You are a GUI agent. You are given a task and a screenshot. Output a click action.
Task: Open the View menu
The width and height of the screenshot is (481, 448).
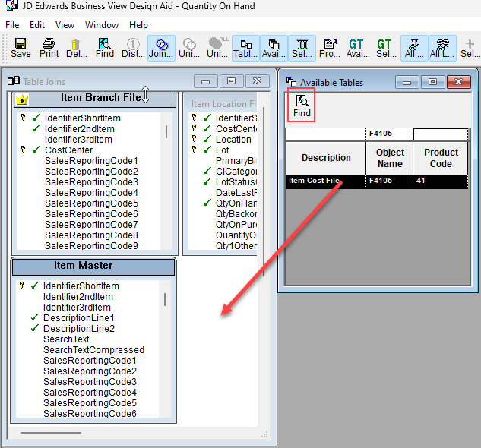pyautogui.click(x=65, y=25)
